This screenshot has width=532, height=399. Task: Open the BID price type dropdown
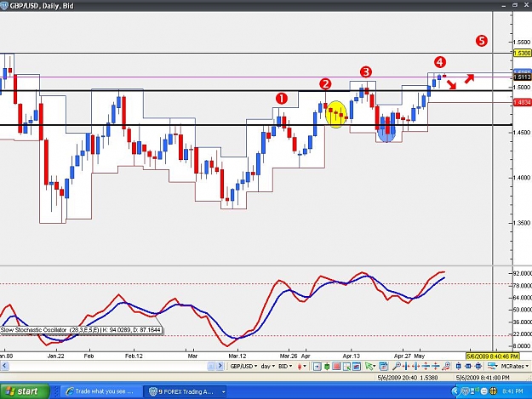point(286,366)
